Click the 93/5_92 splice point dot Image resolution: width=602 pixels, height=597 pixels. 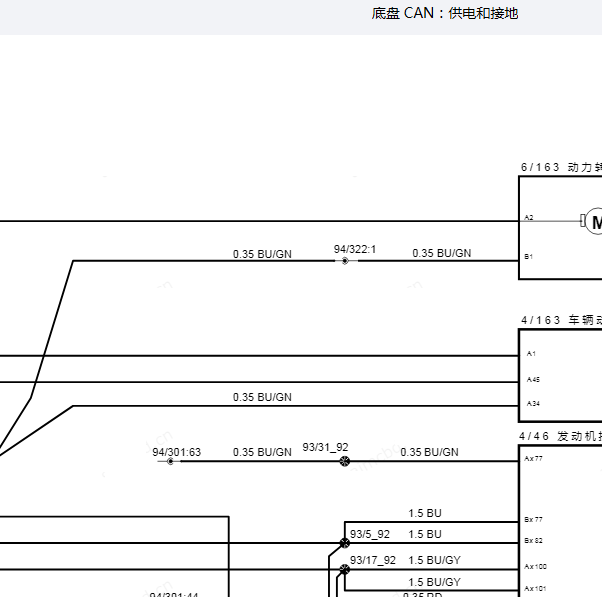tap(345, 543)
